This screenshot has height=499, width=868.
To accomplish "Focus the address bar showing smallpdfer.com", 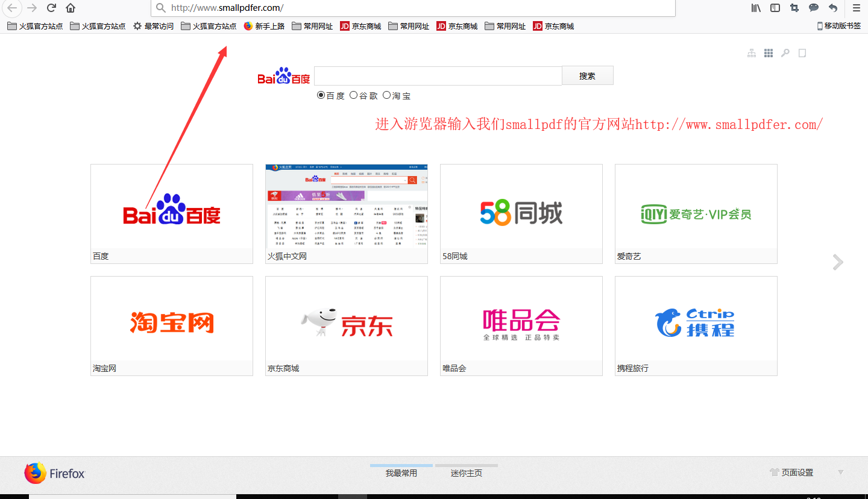I will tap(413, 8).
